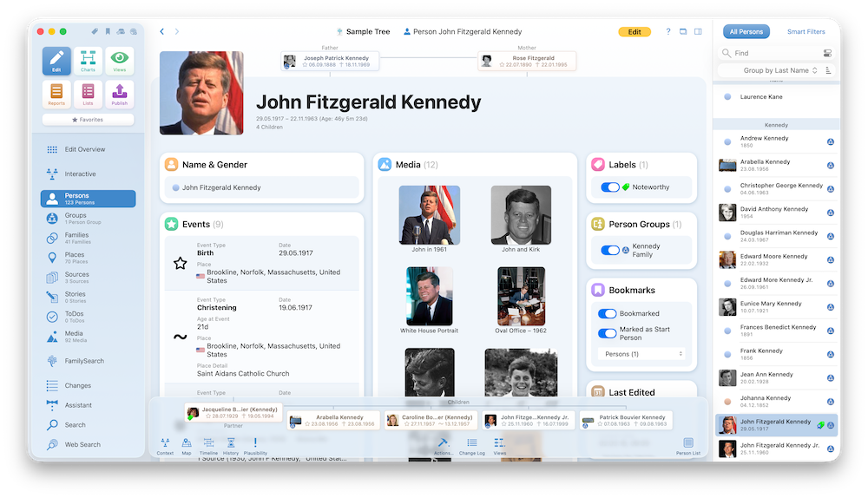Go forward with the right chevron
The height and width of the screenshot is (498, 868).
[x=176, y=31]
